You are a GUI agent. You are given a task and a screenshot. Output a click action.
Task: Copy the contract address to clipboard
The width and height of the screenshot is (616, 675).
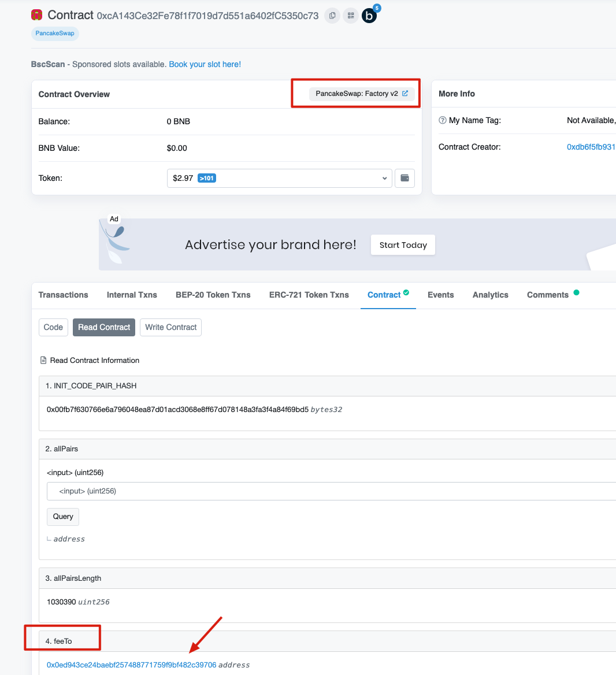[332, 16]
